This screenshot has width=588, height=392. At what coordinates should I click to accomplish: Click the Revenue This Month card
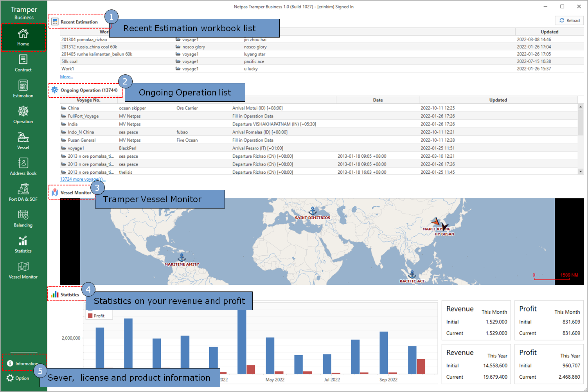click(x=477, y=320)
